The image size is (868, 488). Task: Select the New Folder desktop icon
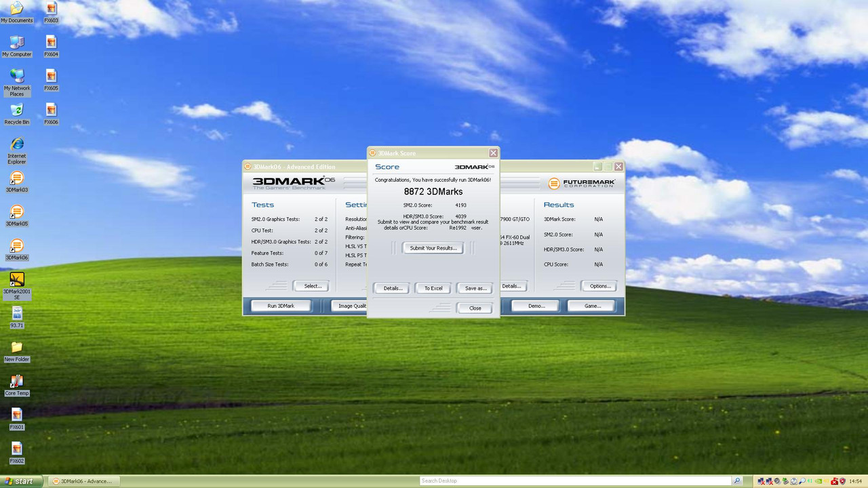coord(17,351)
